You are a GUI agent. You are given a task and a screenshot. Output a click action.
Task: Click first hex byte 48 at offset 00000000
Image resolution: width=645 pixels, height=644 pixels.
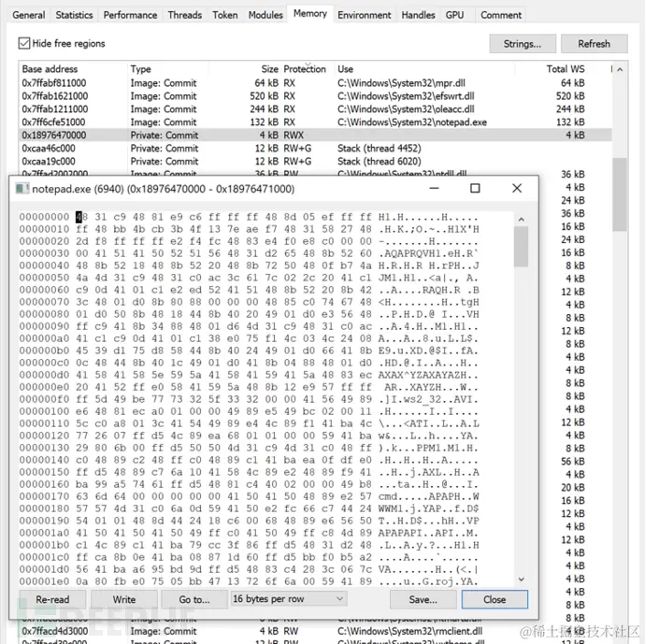(x=81, y=217)
